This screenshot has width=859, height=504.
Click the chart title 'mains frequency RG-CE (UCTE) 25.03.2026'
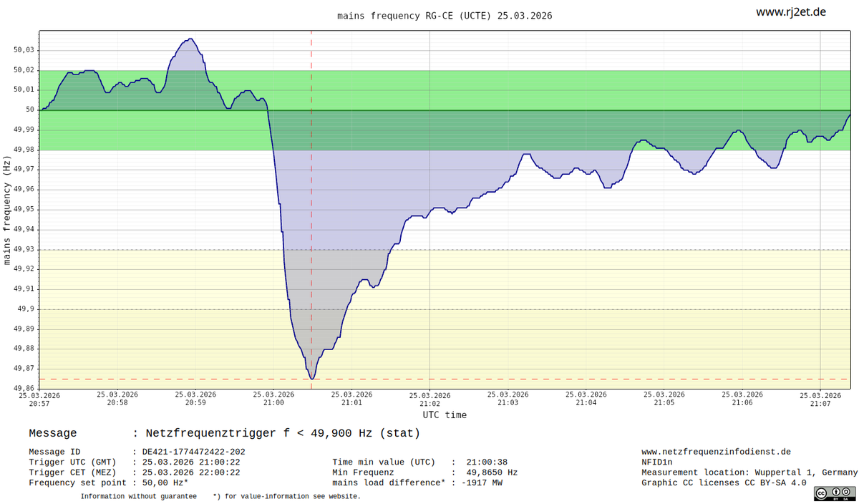(445, 16)
